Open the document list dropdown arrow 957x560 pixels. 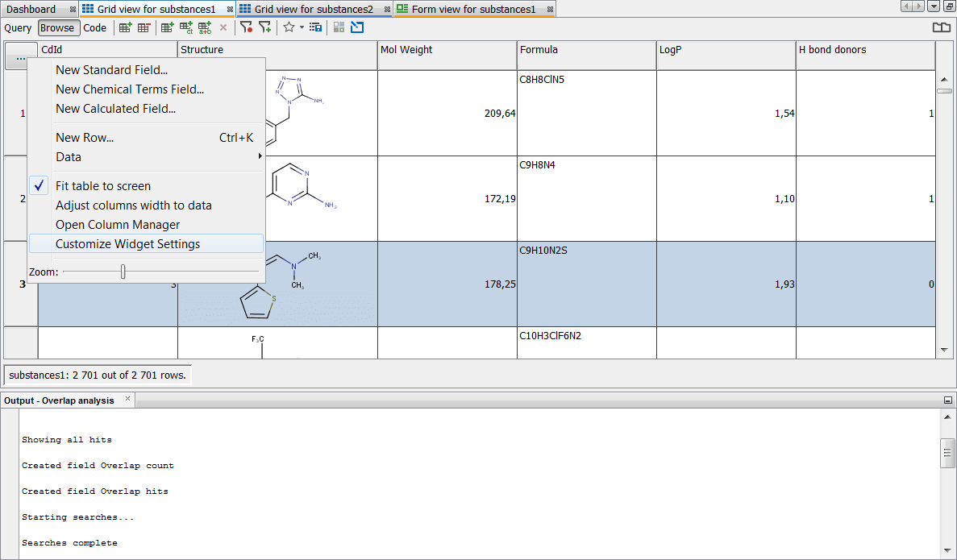coord(934,6)
